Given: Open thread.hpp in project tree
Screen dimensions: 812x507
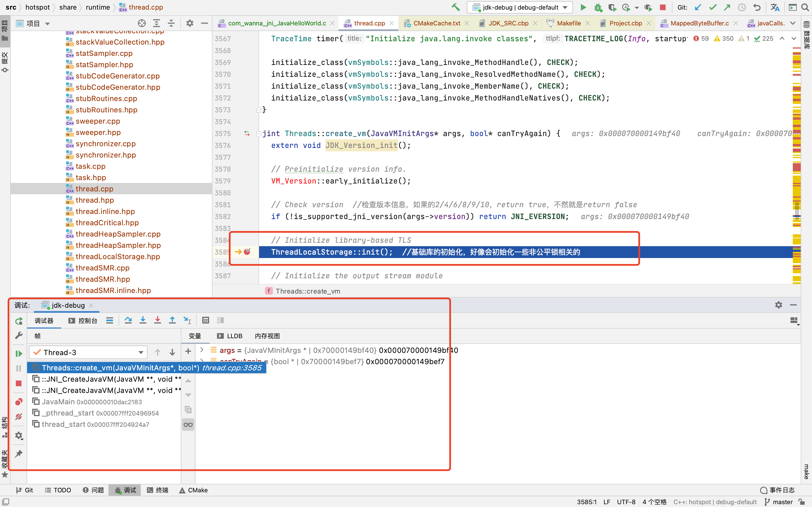Looking at the screenshot, I should (x=95, y=200).
